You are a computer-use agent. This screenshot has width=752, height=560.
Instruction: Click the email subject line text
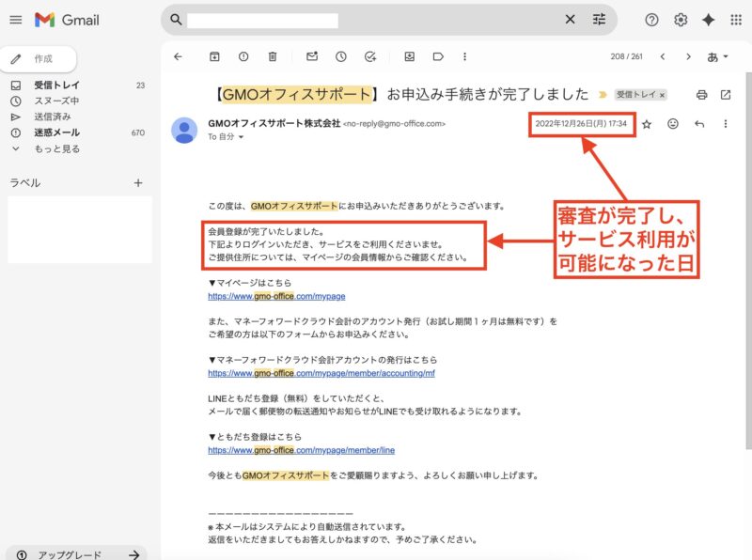[x=401, y=94]
